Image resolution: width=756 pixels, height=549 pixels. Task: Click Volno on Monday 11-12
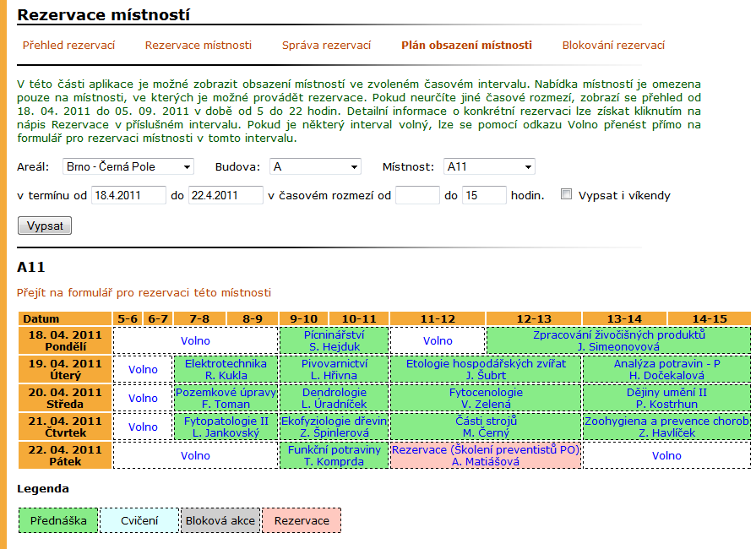[x=438, y=340]
